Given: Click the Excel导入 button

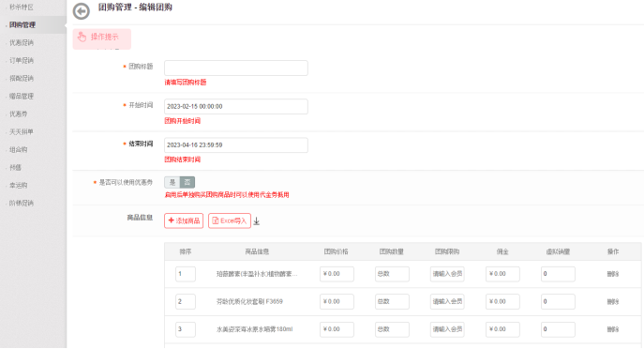Looking at the screenshot, I should tap(230, 220).
